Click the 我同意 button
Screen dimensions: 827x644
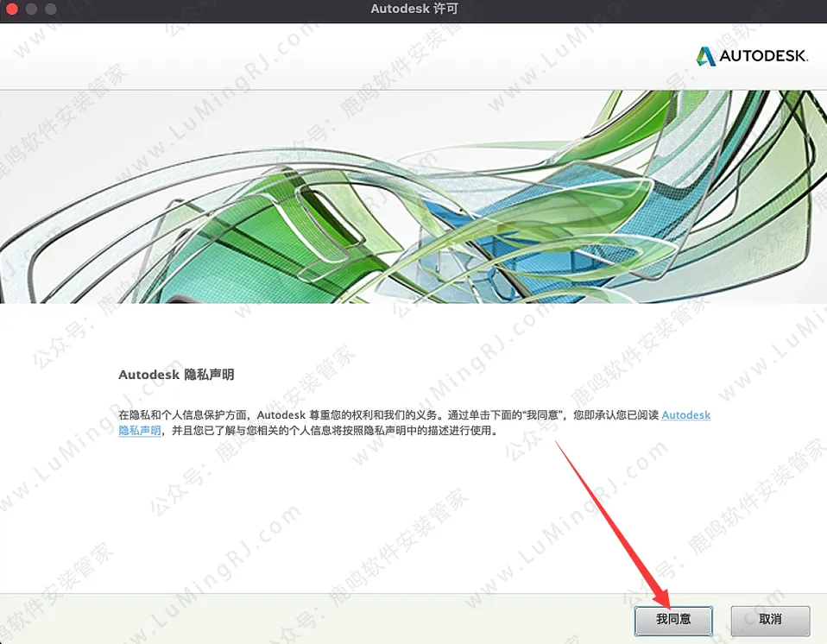[x=673, y=620]
